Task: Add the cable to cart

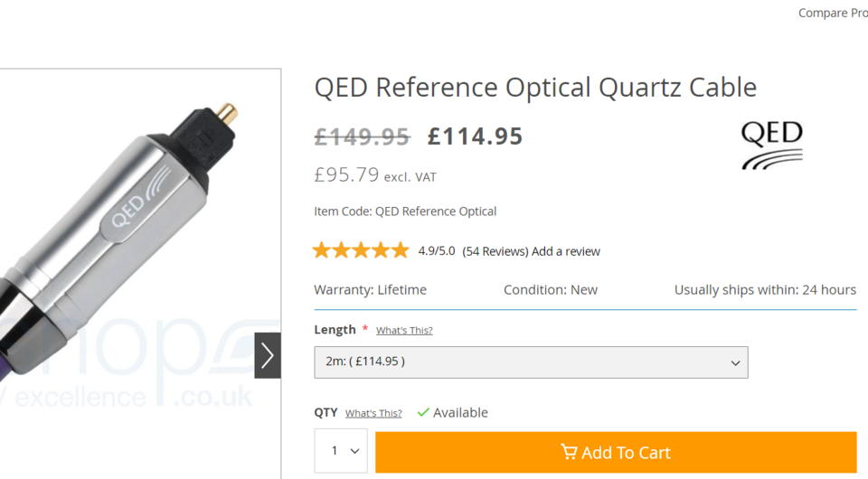Action: click(x=616, y=453)
